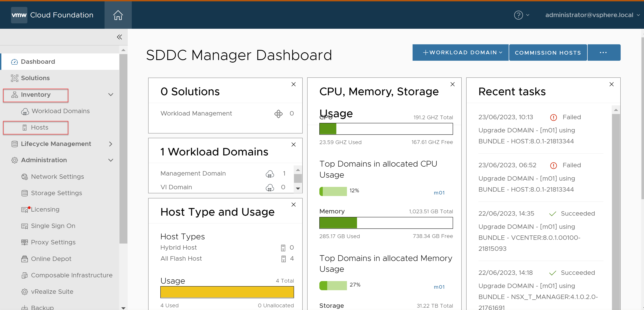Open Network Settings page

point(57,177)
